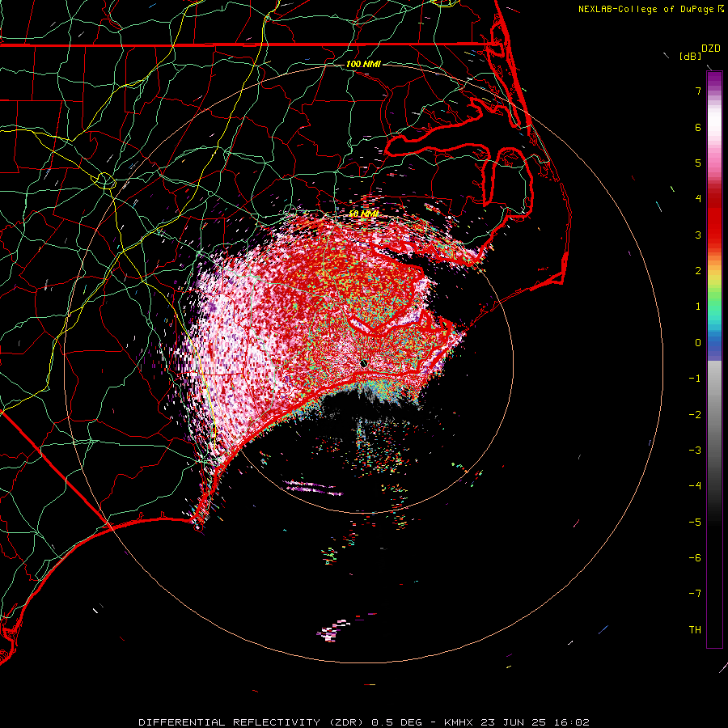The image size is (728, 728).
Task: Click the -3 value on color scale
Action: coord(695,451)
